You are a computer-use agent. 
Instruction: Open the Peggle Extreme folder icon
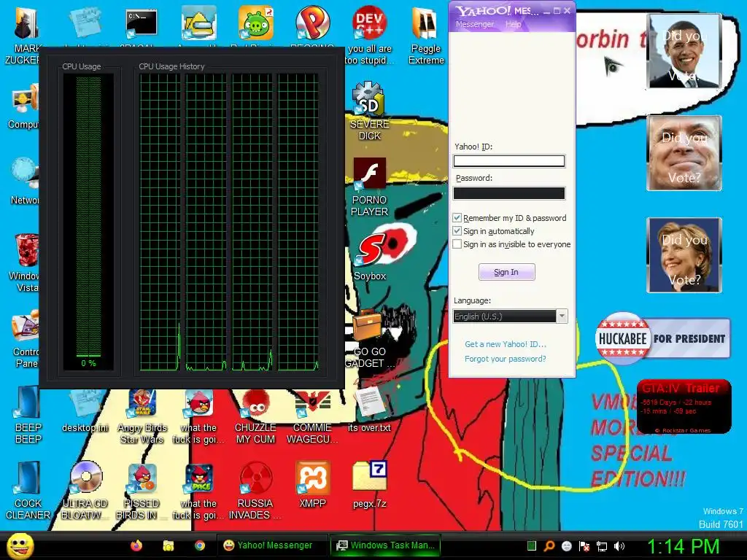[425, 24]
